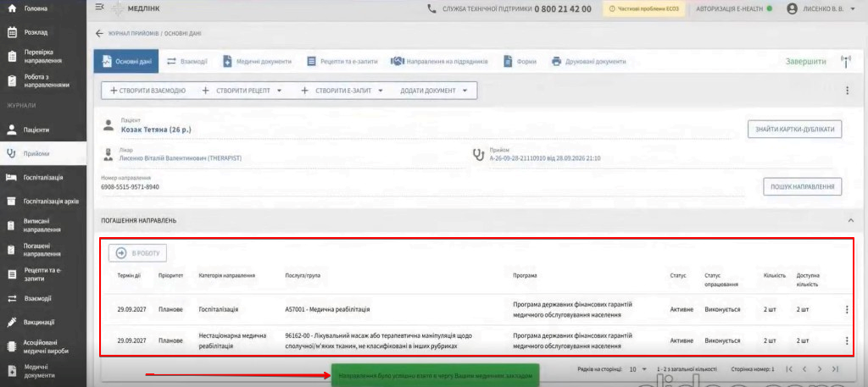The width and height of the screenshot is (868, 387).
Task: Change rows per page dropdown
Action: 637,368
